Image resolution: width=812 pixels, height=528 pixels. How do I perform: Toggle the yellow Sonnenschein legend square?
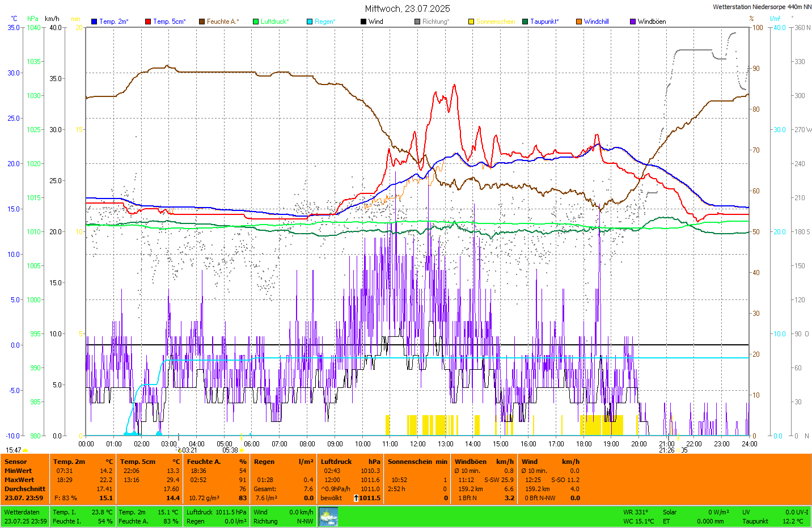tap(471, 22)
